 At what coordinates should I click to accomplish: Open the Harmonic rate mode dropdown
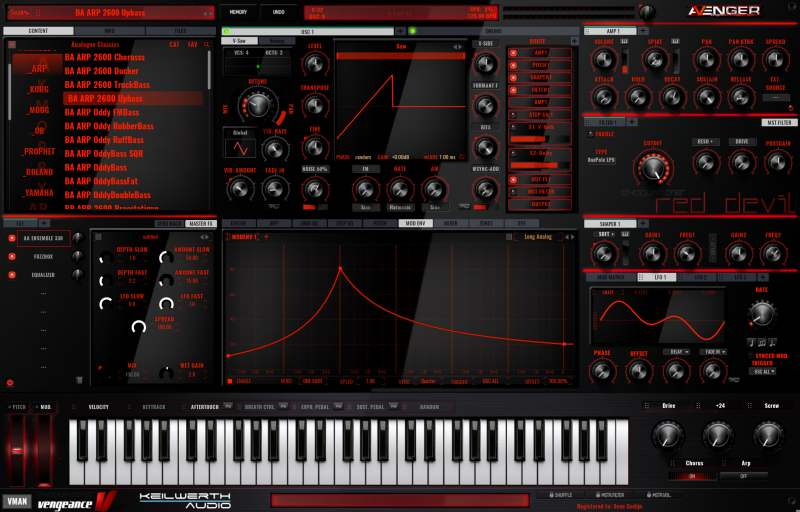coord(399,208)
